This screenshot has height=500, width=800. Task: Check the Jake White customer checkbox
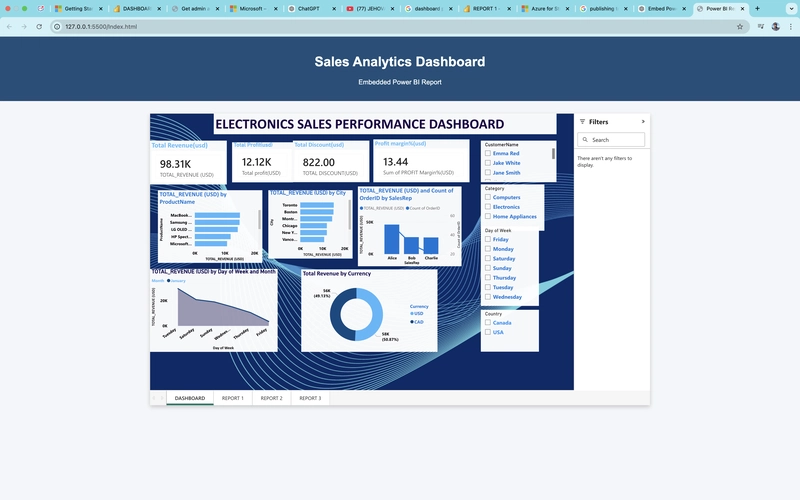pyautogui.click(x=488, y=163)
